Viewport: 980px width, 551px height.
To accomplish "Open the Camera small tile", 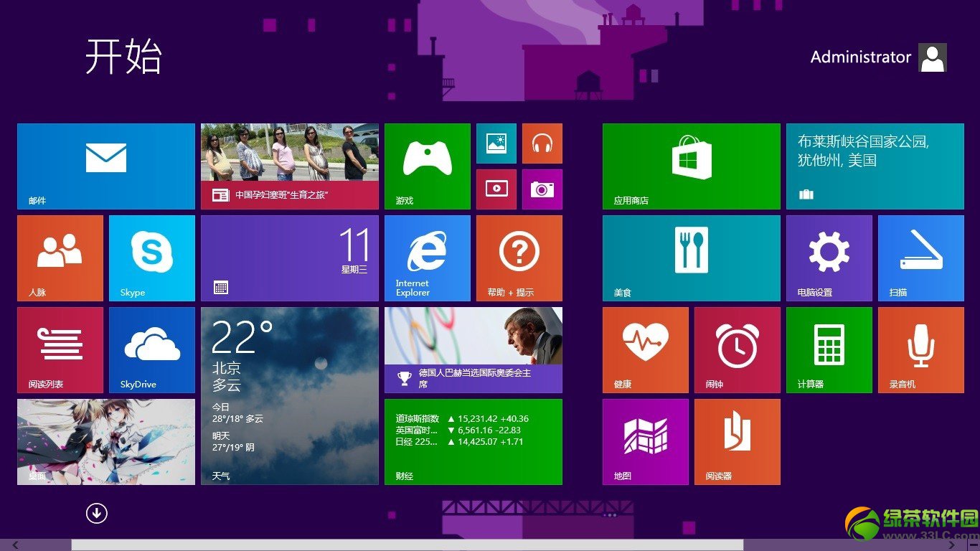I will click(542, 189).
